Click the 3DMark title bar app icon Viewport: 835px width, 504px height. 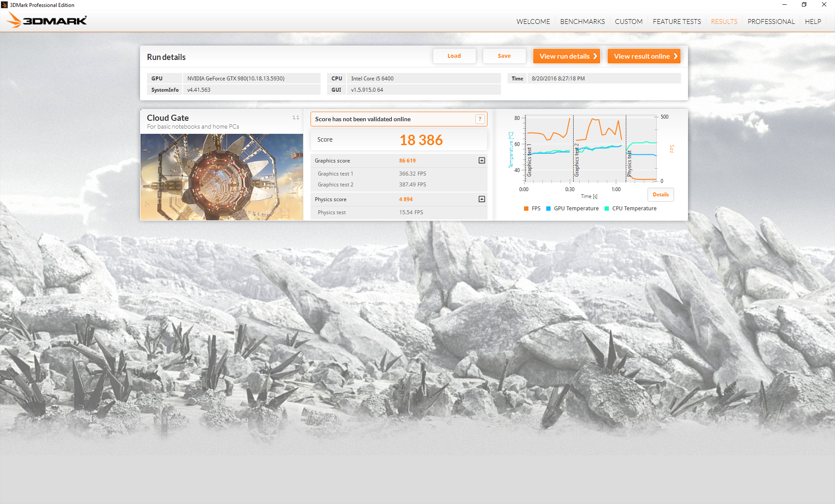pyautogui.click(x=4, y=5)
